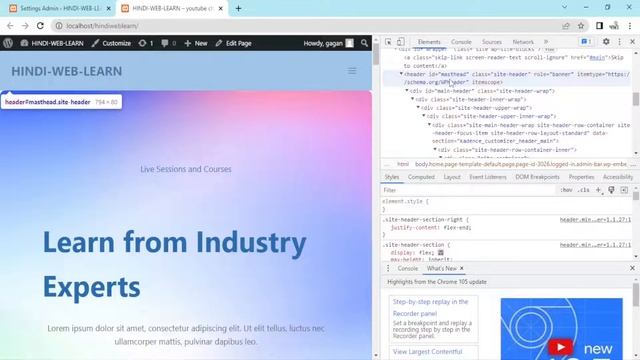Screen dimensions: 640x360
Task: Collapse the header#masthead node
Action: (401, 74)
